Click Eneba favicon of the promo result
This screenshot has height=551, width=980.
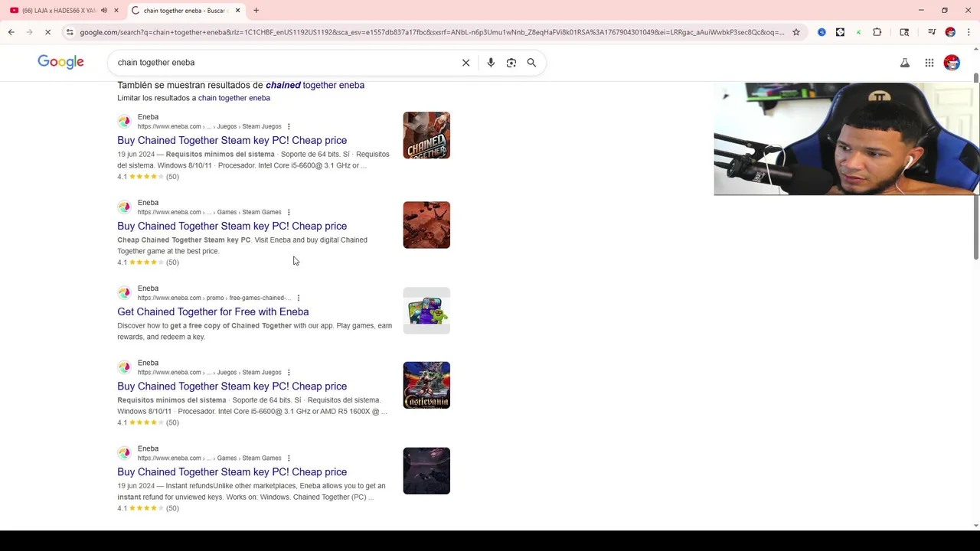(x=124, y=293)
